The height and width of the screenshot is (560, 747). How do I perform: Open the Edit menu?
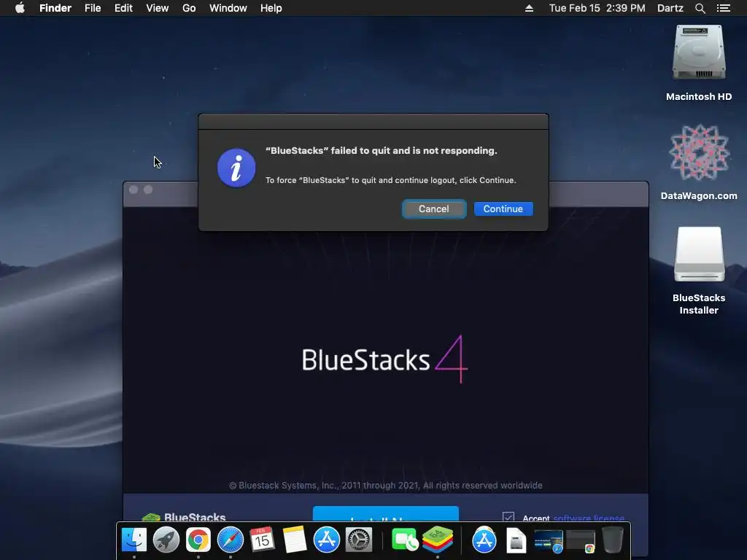coord(123,8)
